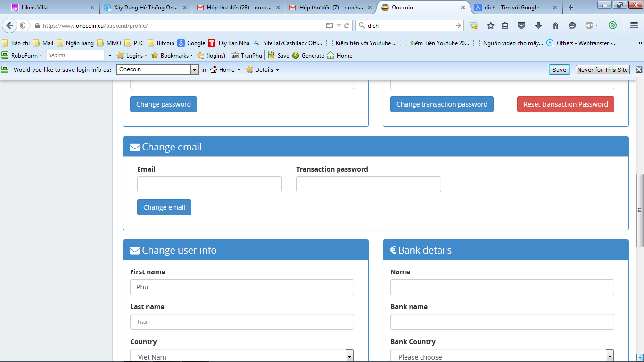Click the Bank name input field

coord(502,322)
